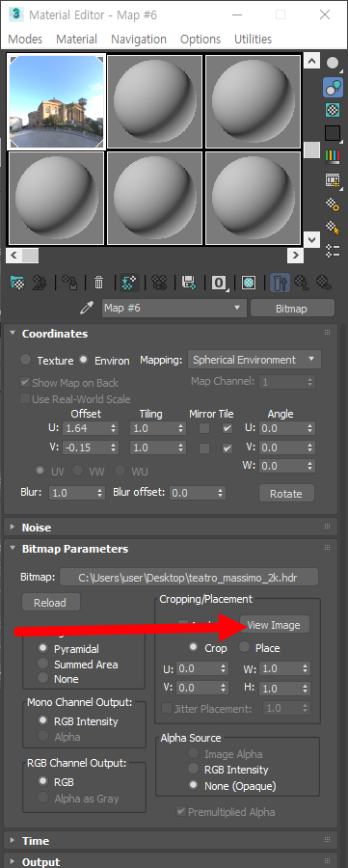Select the Pyramidal filtering option
The image size is (348, 868).
[x=43, y=648]
